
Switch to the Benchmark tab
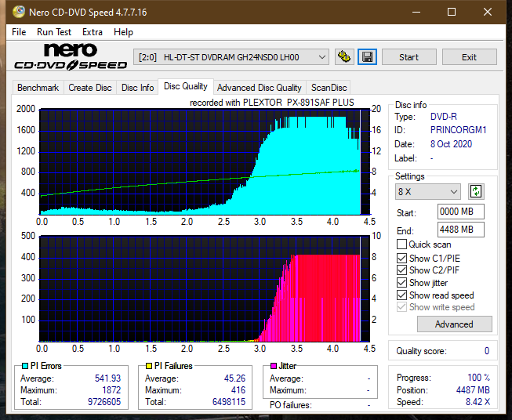tap(38, 88)
